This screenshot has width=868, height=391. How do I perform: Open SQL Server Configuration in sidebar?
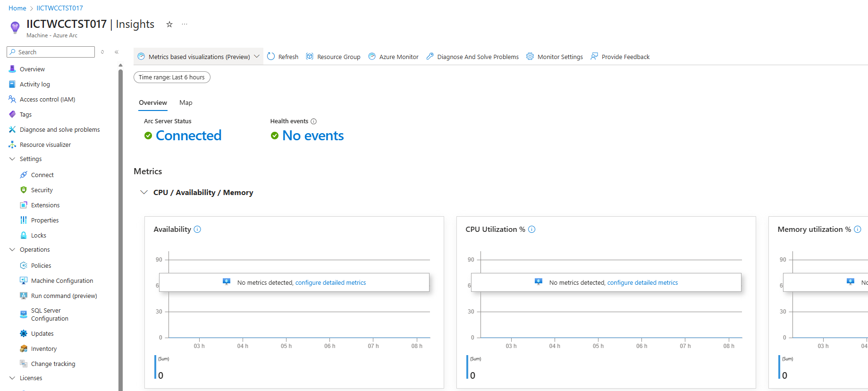pyautogui.click(x=50, y=314)
